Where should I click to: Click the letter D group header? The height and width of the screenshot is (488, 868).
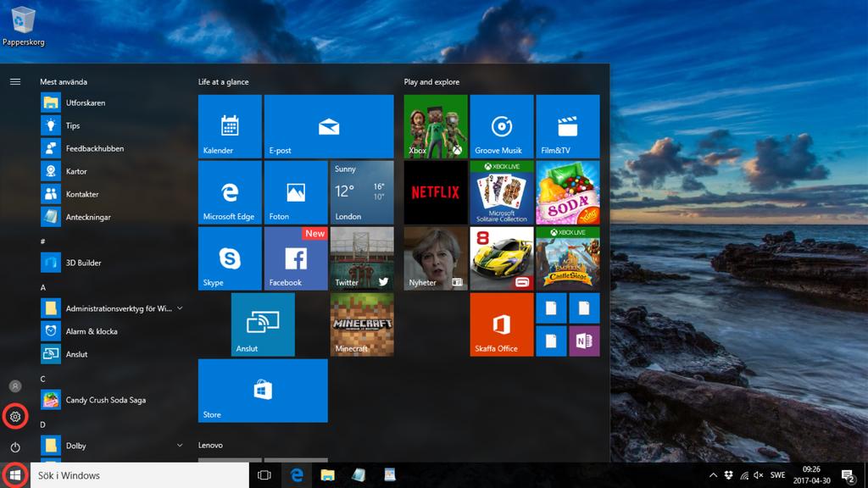43,425
